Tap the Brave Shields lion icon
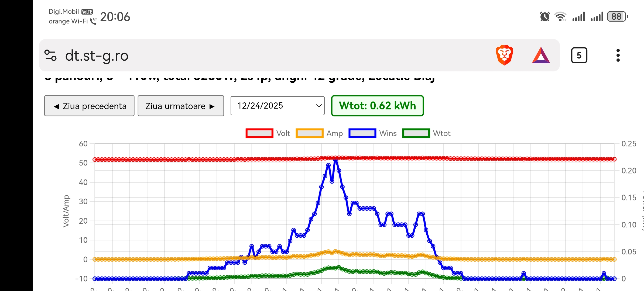Screen dimensions: 644x291 click(504, 55)
